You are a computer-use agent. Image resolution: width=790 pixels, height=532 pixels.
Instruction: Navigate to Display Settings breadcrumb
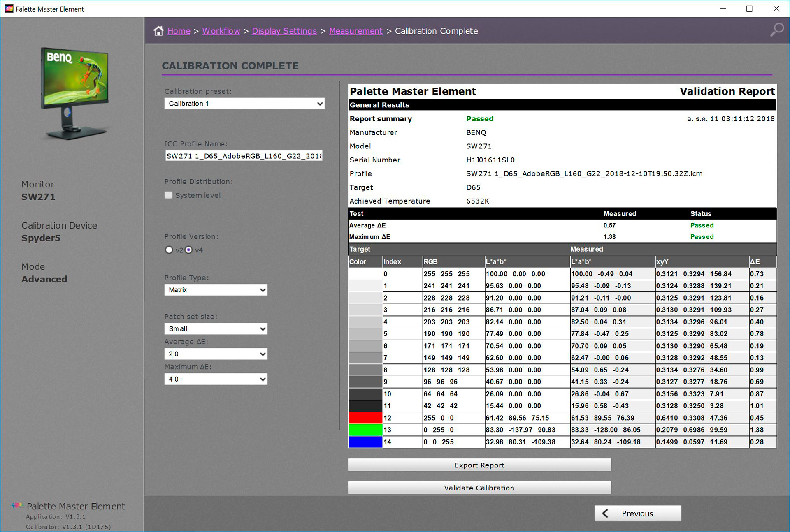(x=284, y=31)
